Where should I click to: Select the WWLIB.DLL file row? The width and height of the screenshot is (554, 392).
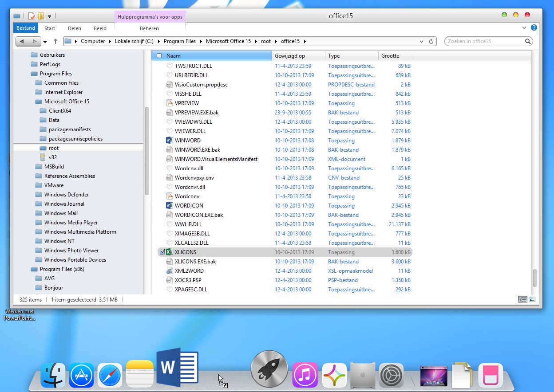[285, 224]
